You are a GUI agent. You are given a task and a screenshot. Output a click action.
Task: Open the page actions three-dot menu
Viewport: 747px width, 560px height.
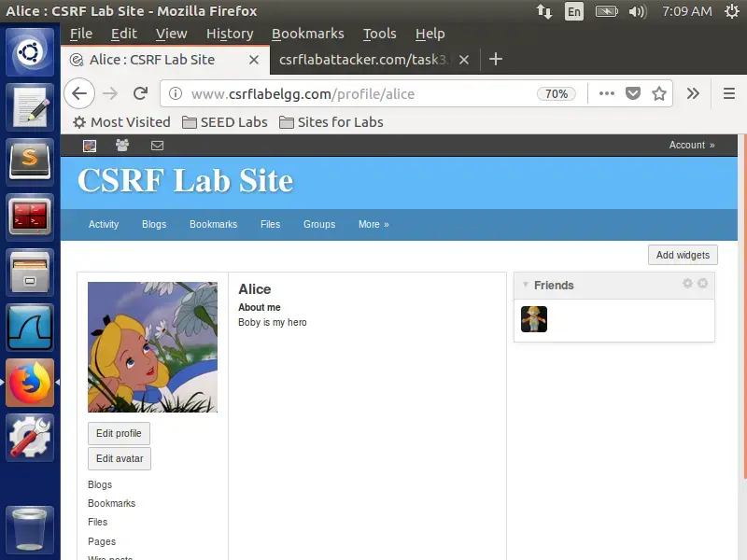[x=606, y=93]
